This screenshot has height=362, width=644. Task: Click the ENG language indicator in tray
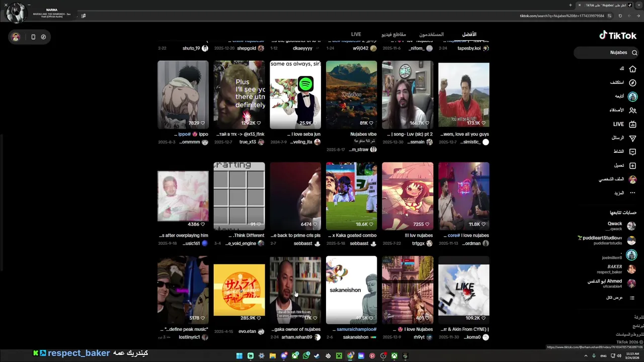click(x=604, y=356)
